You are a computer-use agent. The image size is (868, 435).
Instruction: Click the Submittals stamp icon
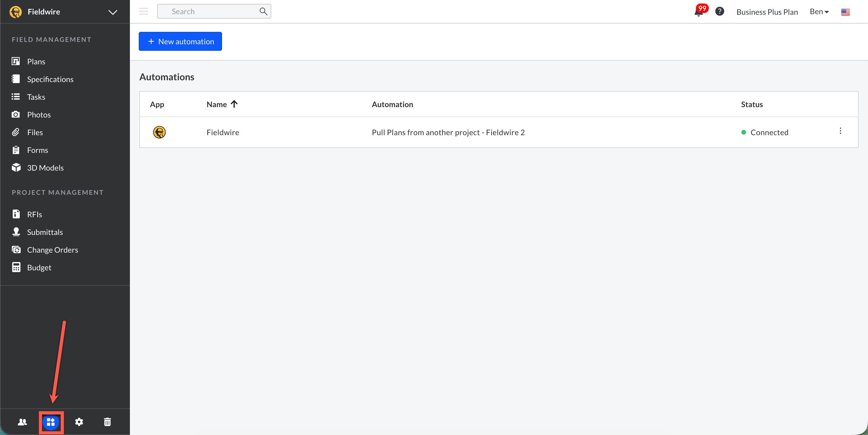pyautogui.click(x=16, y=232)
